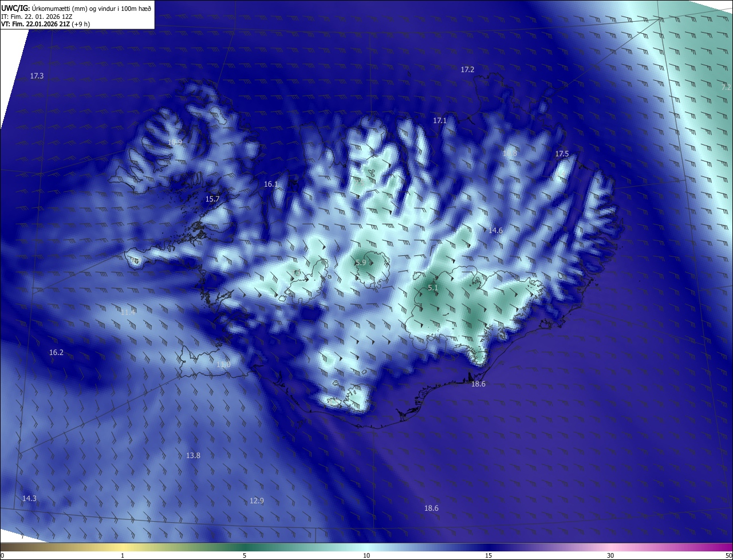The width and height of the screenshot is (733, 560).
Task: Click the 16.2 value label
Action: tap(56, 352)
